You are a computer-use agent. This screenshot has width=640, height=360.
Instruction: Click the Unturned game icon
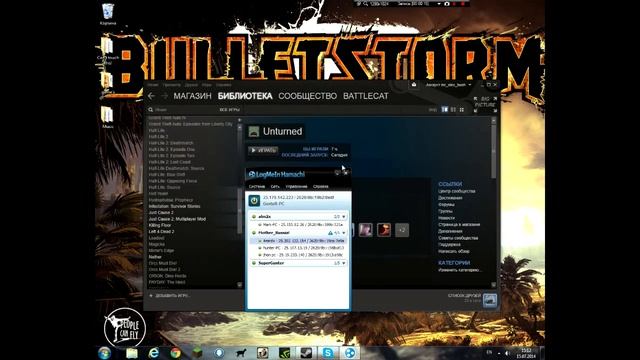pos(254,131)
